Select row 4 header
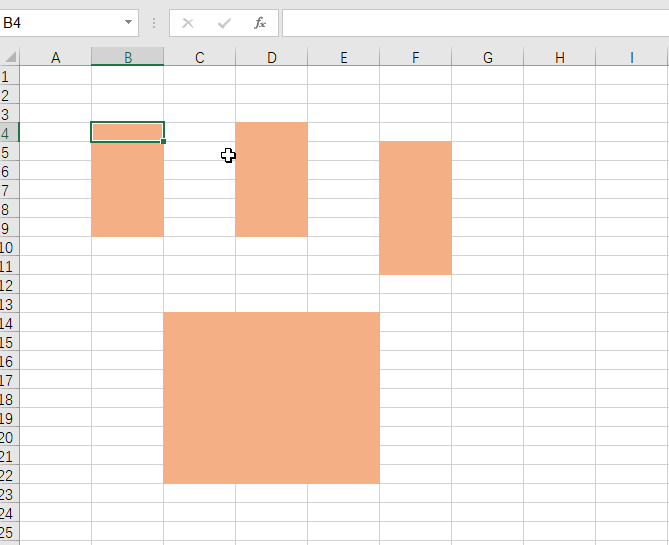This screenshot has width=669, height=545. click(x=9, y=132)
